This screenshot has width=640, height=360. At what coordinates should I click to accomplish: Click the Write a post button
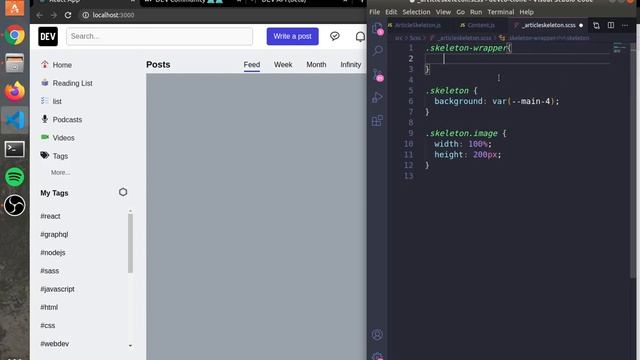(293, 36)
